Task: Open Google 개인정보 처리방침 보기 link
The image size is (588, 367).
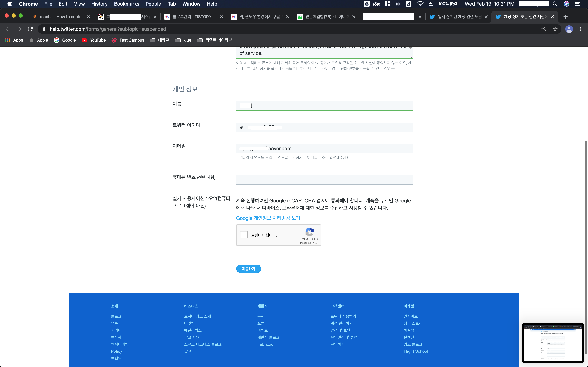Action: tap(268, 218)
